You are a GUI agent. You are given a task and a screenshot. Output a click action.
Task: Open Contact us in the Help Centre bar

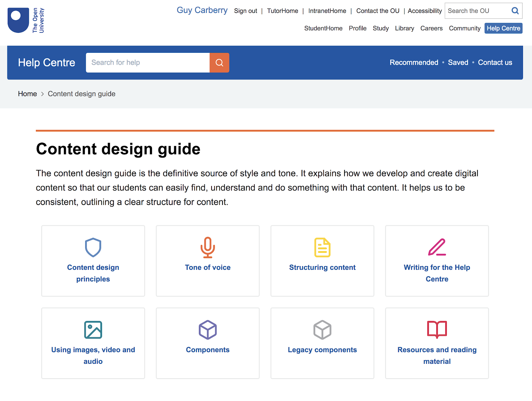[495, 62]
